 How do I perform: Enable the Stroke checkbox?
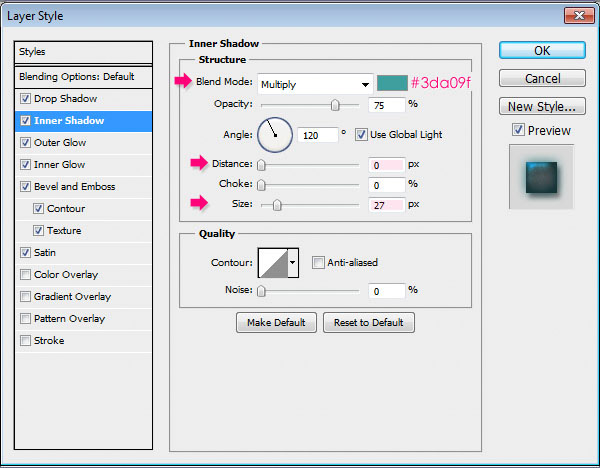click(25, 341)
